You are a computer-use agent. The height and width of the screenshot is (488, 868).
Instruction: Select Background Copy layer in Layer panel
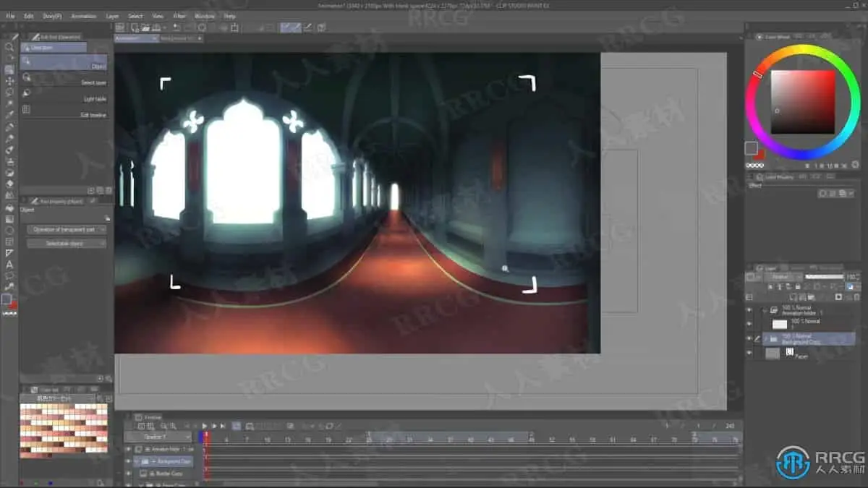point(809,338)
